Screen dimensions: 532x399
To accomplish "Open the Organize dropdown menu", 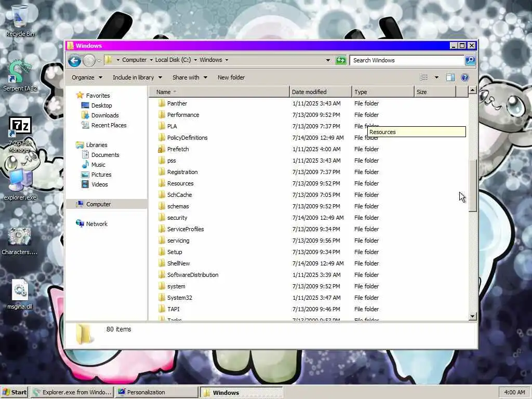I will click(x=87, y=77).
